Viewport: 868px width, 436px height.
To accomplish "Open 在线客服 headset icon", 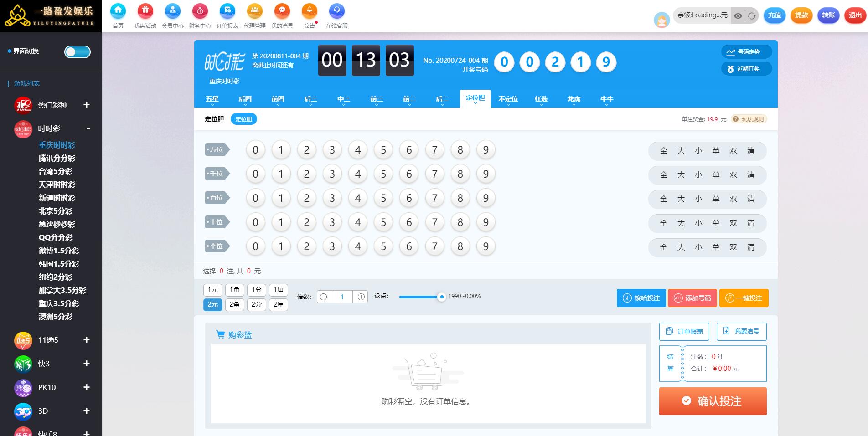I will pos(337,11).
